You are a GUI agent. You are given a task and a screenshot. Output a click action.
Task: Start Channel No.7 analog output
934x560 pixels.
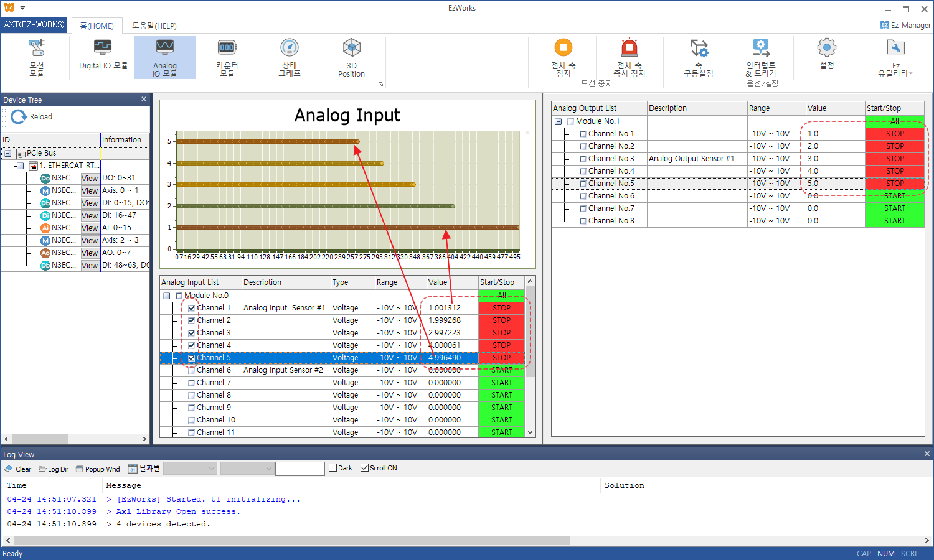pyautogui.click(x=895, y=208)
